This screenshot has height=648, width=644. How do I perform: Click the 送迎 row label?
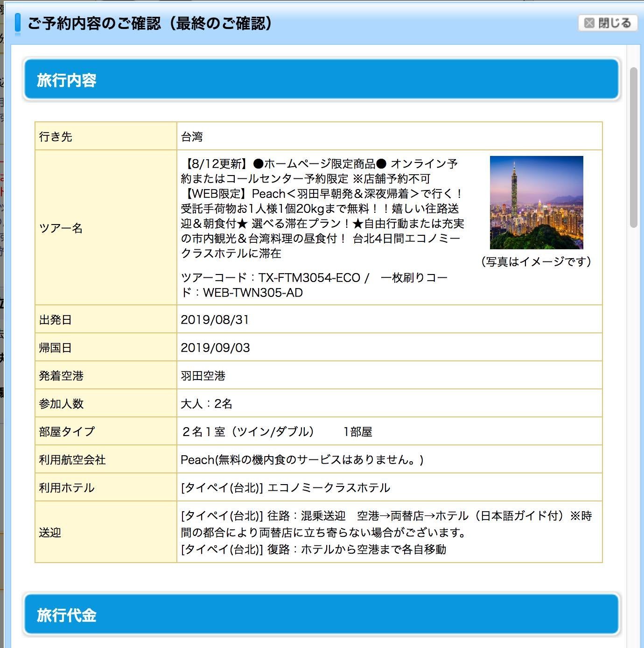(x=50, y=532)
